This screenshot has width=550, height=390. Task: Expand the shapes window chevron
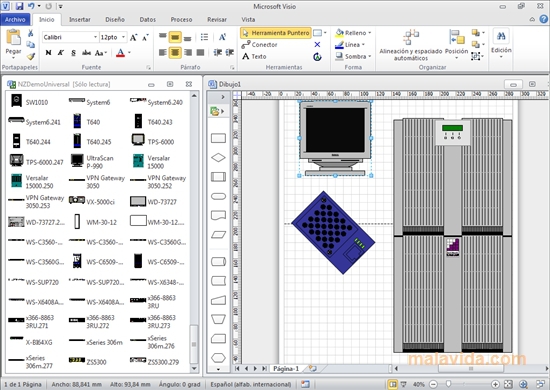pyautogui.click(x=222, y=97)
